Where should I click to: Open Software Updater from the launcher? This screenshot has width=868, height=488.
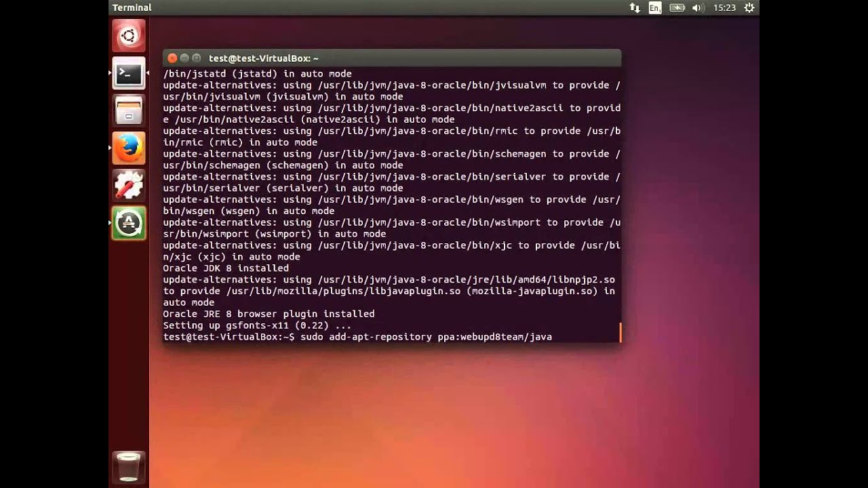click(x=129, y=222)
